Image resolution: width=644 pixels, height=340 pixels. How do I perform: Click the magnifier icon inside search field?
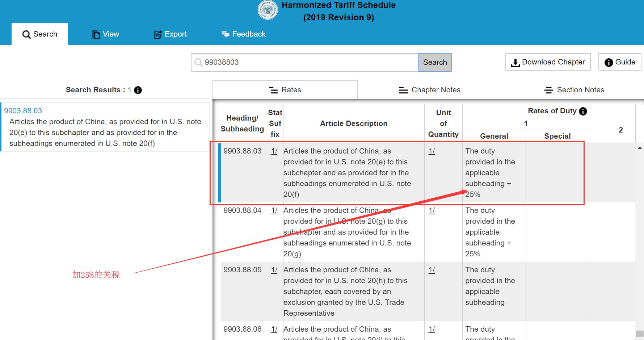point(198,62)
